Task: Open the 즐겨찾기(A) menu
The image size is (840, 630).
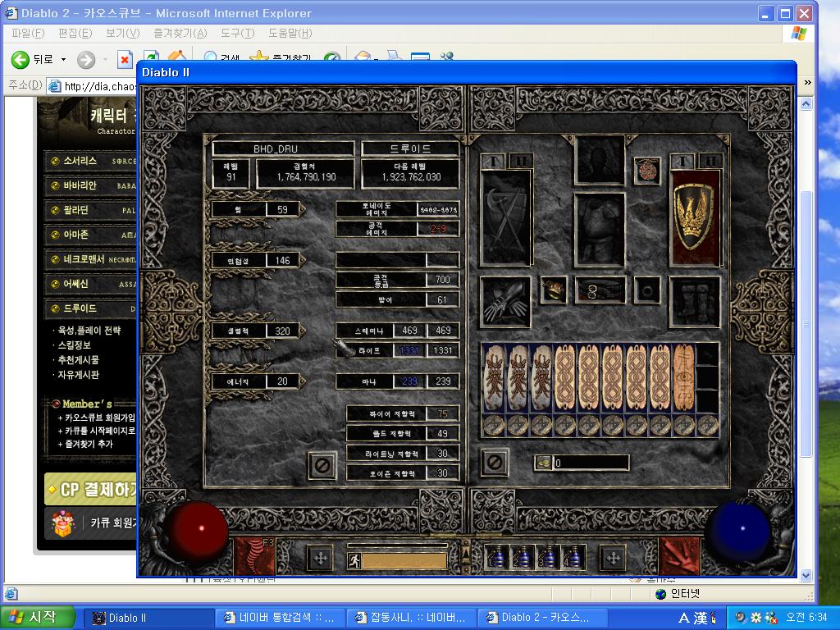Action: point(180,34)
